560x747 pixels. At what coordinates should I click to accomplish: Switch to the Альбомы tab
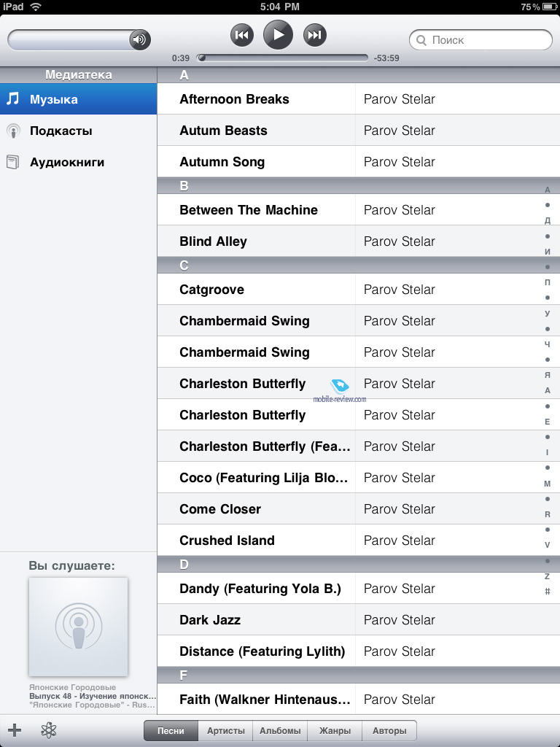280,731
